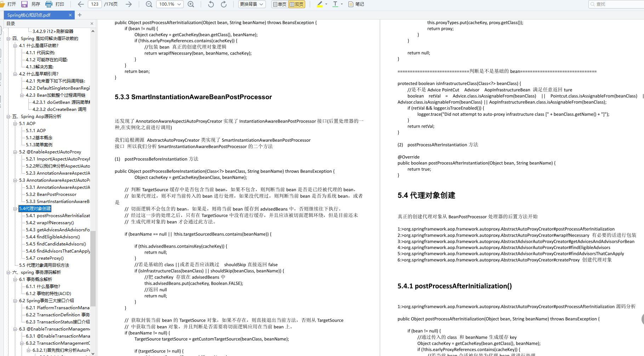
Task: Open outline entry 5.5 代理对象调用目标方法
Action: (44, 265)
